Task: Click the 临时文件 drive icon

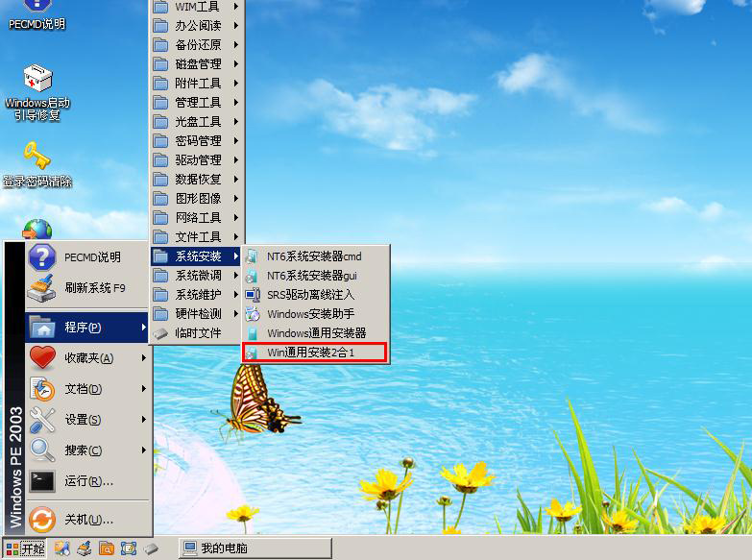Action: [160, 333]
